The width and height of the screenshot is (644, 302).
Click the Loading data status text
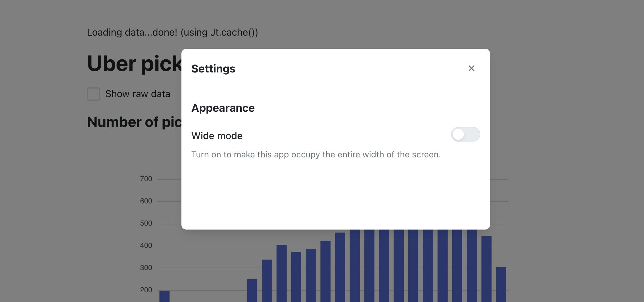click(x=172, y=32)
